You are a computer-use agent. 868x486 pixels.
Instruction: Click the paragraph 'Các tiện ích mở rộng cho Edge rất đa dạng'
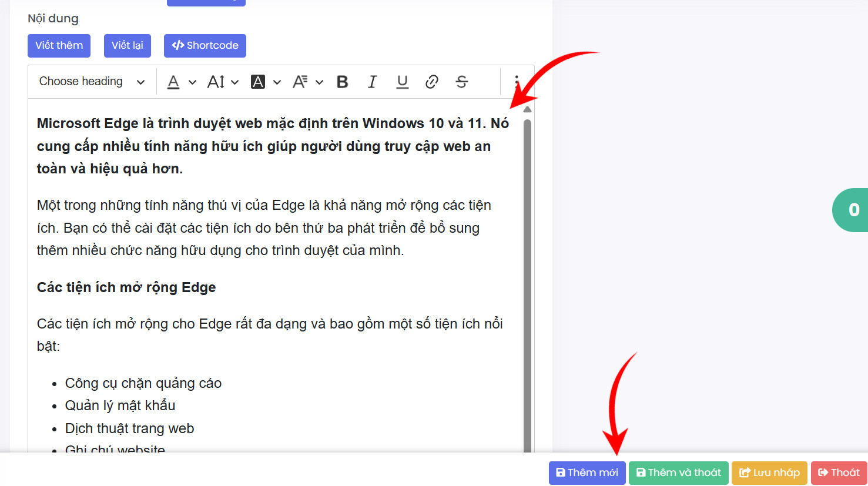(x=270, y=334)
